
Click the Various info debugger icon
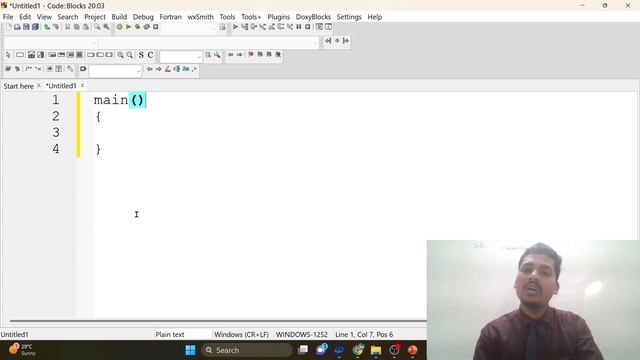tap(328, 27)
